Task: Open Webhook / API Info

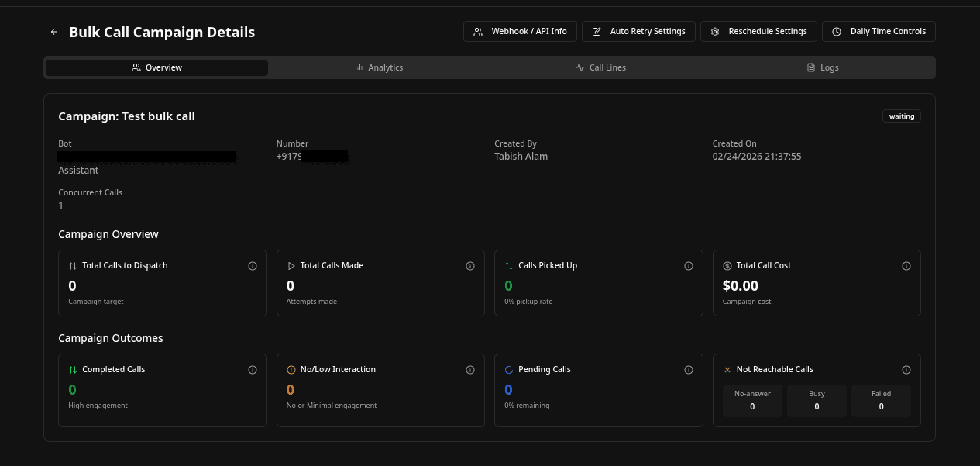Action: [520, 31]
